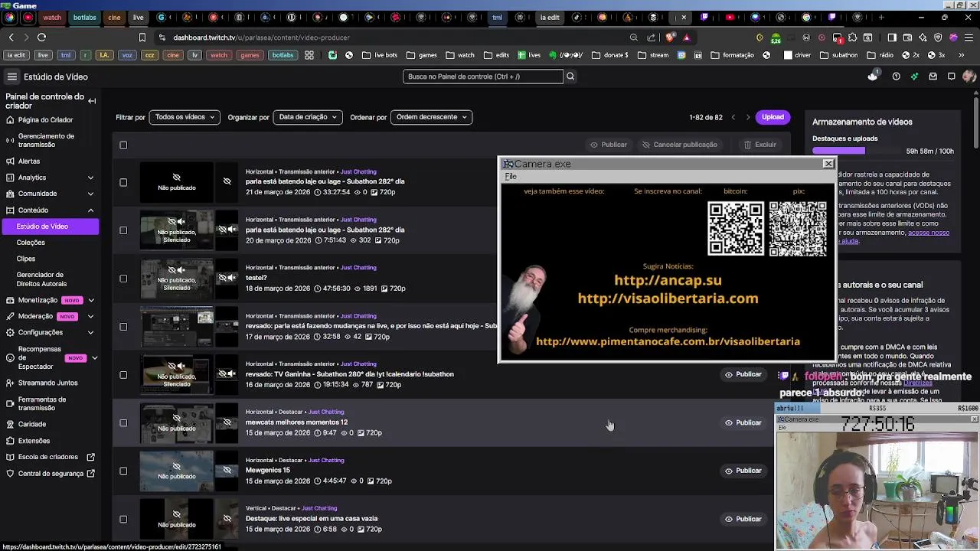Open Coleções under Conteúdo
The width and height of the screenshot is (980, 551).
click(x=31, y=243)
